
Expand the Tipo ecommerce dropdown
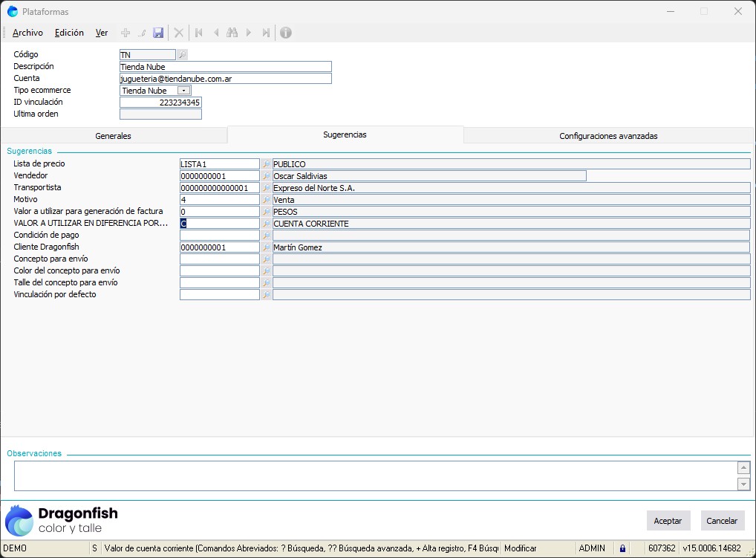point(183,91)
